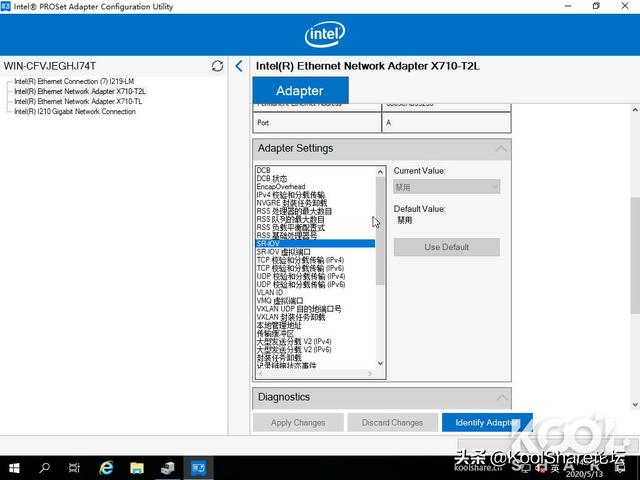Viewport: 640px width, 480px height.
Task: Select VMQ 虚拟端口 setting
Action: pyautogui.click(x=280, y=301)
